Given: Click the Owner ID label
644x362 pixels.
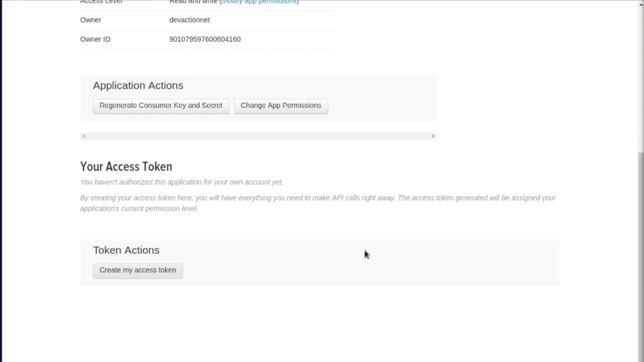Looking at the screenshot, I should click(x=95, y=39).
